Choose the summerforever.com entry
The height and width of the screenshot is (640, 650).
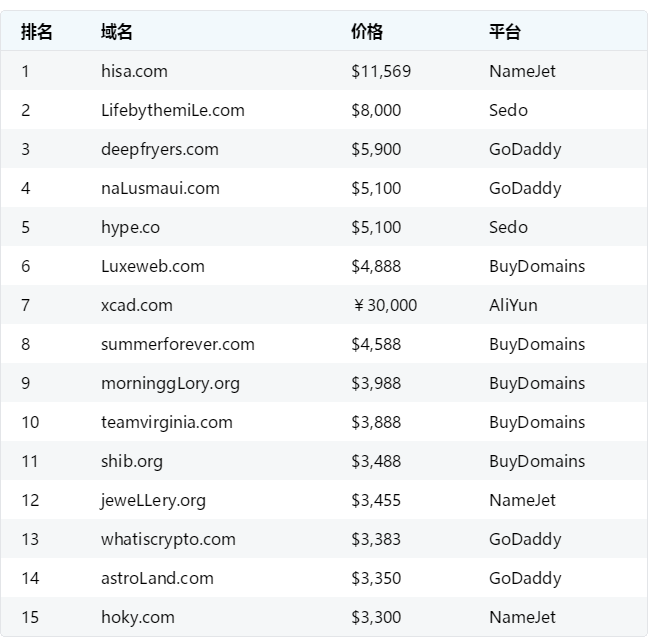click(177, 344)
